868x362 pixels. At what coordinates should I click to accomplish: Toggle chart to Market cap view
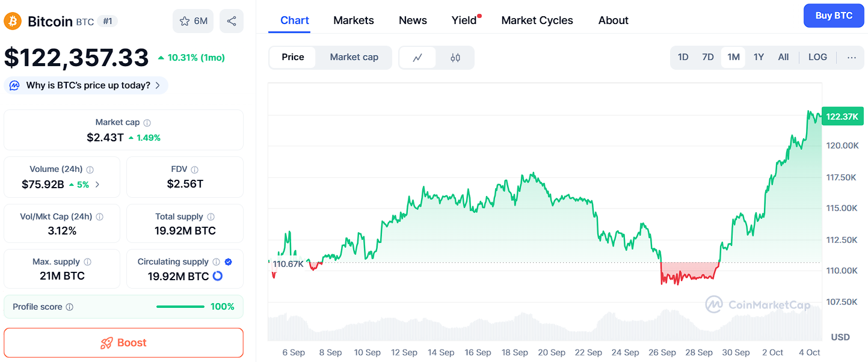tap(354, 57)
